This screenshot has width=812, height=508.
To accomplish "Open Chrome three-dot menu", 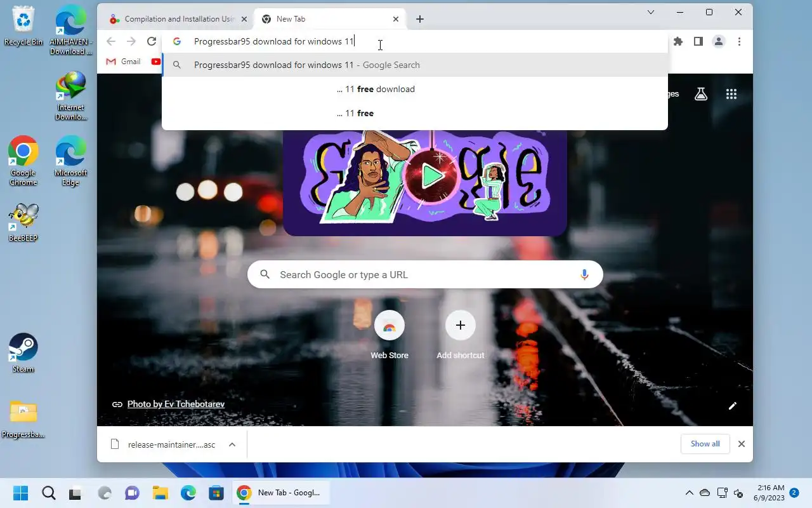I will [x=739, y=41].
